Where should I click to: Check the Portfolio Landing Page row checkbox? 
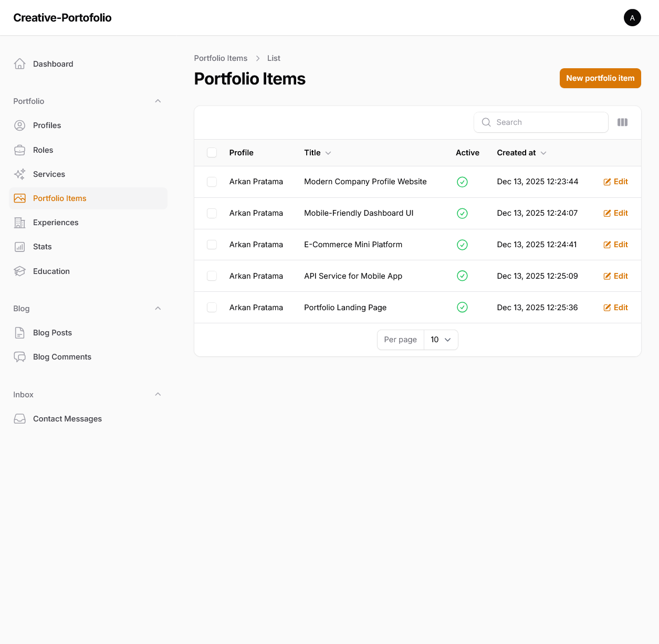click(x=212, y=308)
